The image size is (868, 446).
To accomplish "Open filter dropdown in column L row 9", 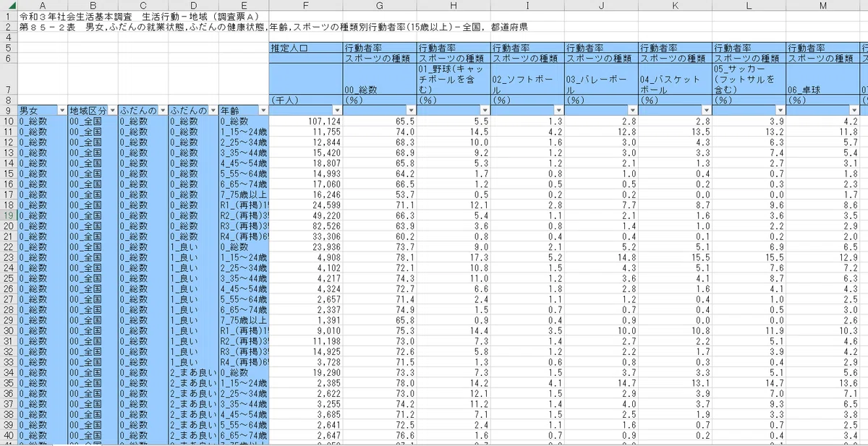I will coord(780,111).
